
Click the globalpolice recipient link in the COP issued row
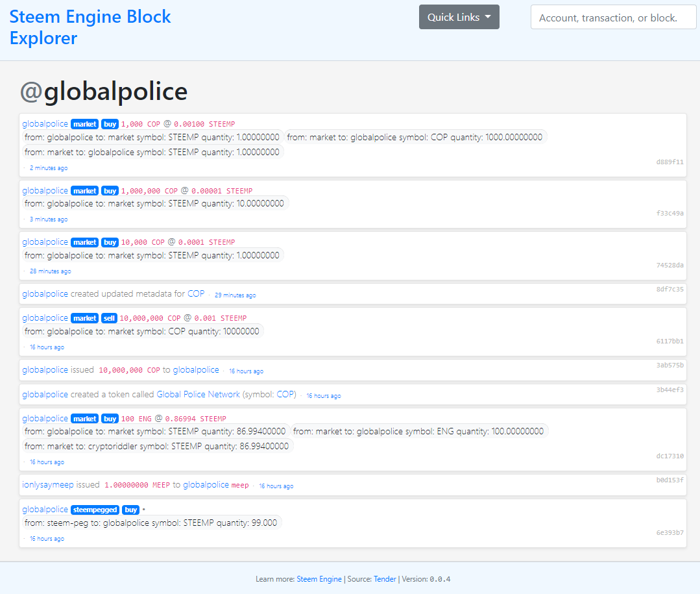(196, 370)
